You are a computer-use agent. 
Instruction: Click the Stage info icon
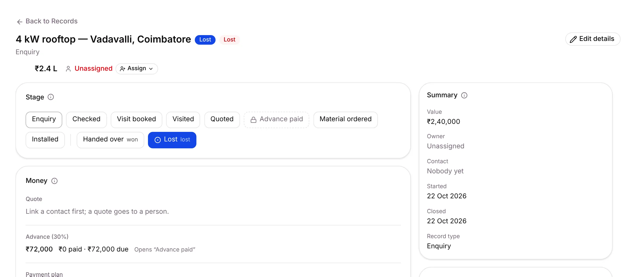pyautogui.click(x=51, y=97)
